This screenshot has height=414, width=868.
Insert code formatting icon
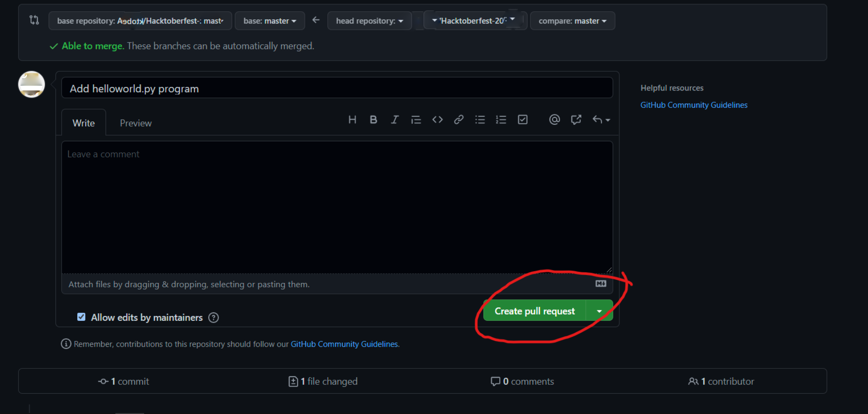(x=438, y=120)
